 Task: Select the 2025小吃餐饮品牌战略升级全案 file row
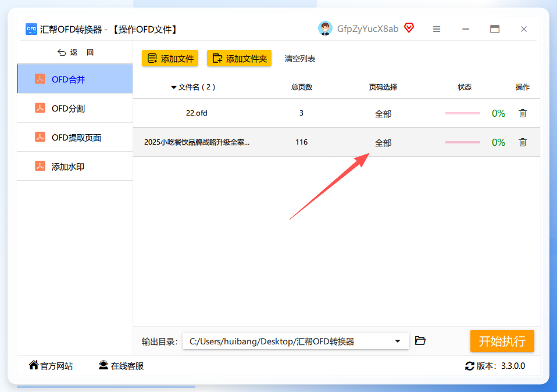tap(337, 142)
